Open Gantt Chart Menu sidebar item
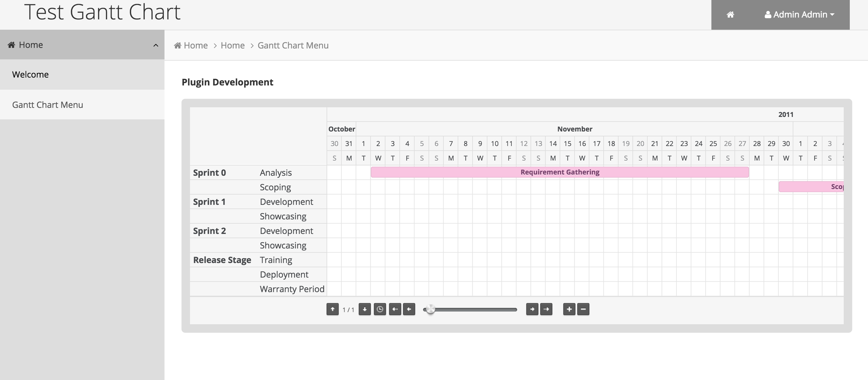The image size is (868, 380). 48,105
